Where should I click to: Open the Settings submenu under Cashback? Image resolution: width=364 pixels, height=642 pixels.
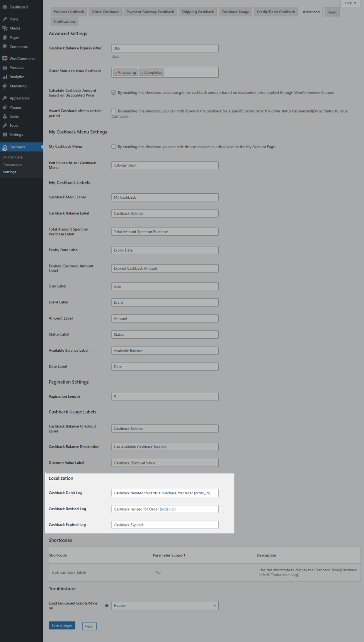(x=10, y=172)
